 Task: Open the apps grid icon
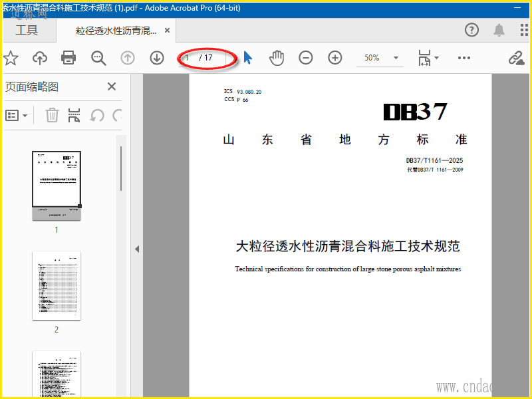click(525, 30)
